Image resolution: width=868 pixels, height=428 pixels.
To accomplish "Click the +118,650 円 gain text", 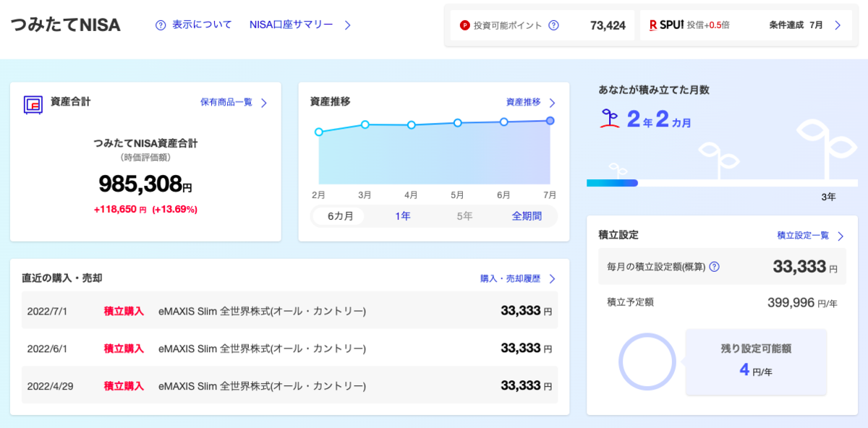I will tap(120, 210).
